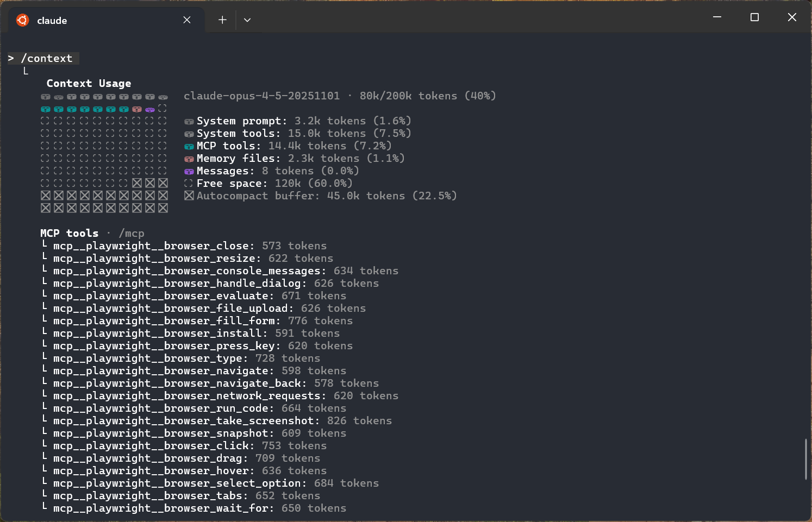
Task: Click the Autocompact buffer crossed-box icon
Action: (x=189, y=196)
